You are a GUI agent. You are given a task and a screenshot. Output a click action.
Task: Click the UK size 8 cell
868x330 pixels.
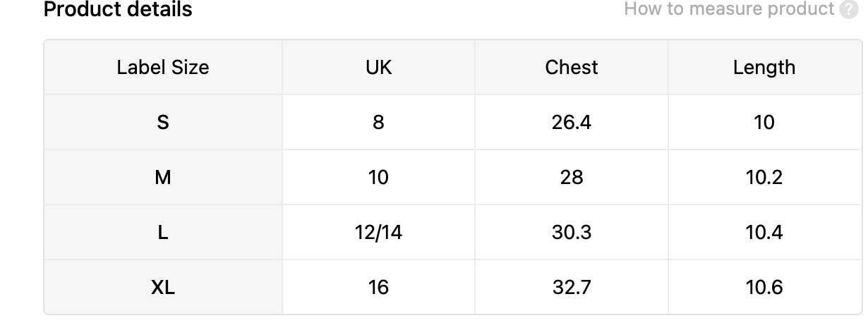pos(379,123)
